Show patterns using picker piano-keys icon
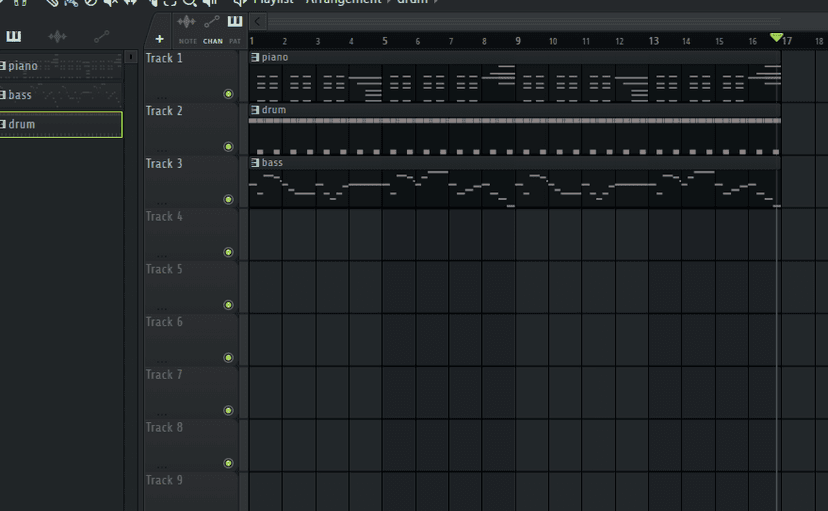Viewport: 828px width, 511px height. point(14,37)
